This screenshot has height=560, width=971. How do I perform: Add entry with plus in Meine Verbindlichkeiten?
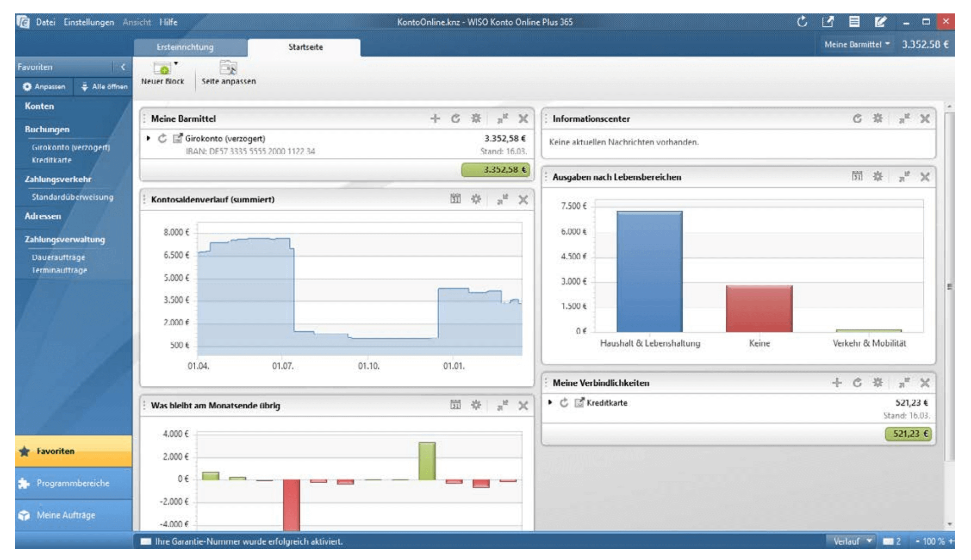837,383
